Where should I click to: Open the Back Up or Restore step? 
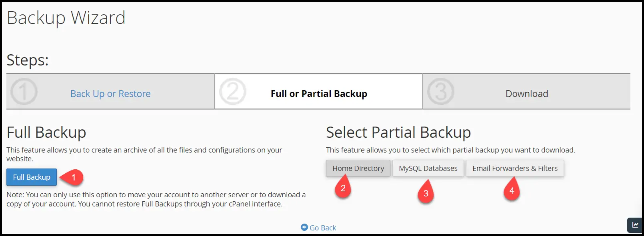(110, 94)
